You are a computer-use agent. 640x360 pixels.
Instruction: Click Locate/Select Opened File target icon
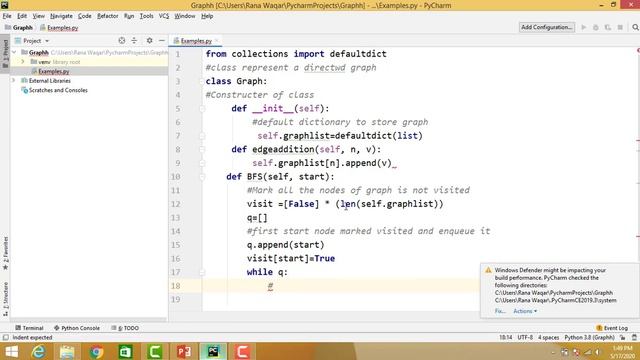click(122, 40)
